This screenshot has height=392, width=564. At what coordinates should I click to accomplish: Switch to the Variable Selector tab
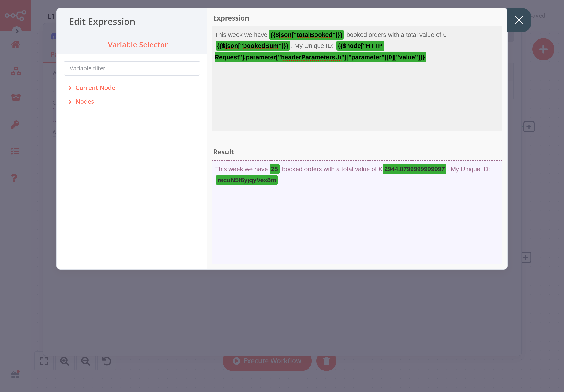point(137,44)
